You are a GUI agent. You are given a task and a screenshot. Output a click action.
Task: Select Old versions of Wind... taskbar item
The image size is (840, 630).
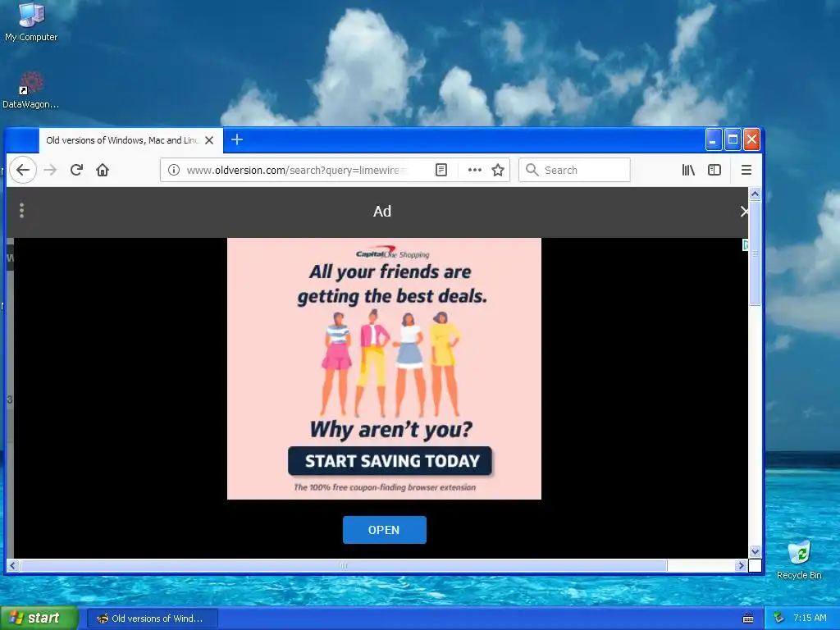(x=153, y=619)
